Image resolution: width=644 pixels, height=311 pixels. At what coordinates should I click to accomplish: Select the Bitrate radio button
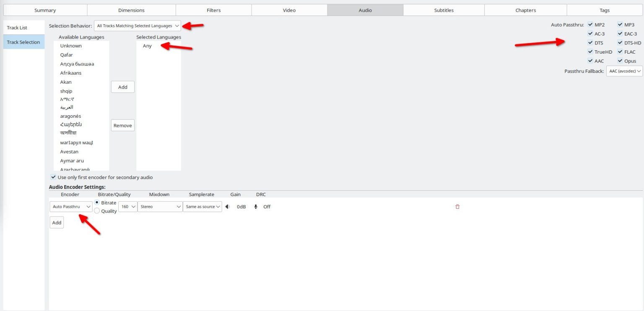(97, 202)
